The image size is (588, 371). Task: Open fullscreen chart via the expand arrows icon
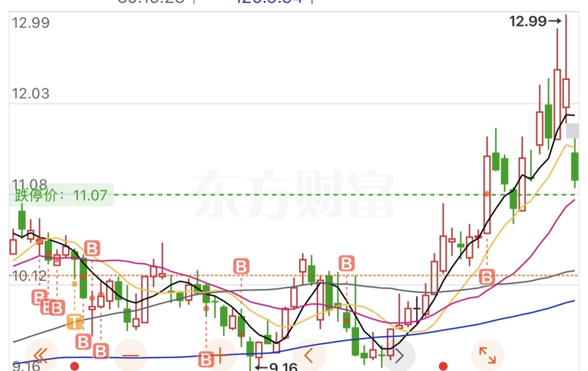click(488, 356)
